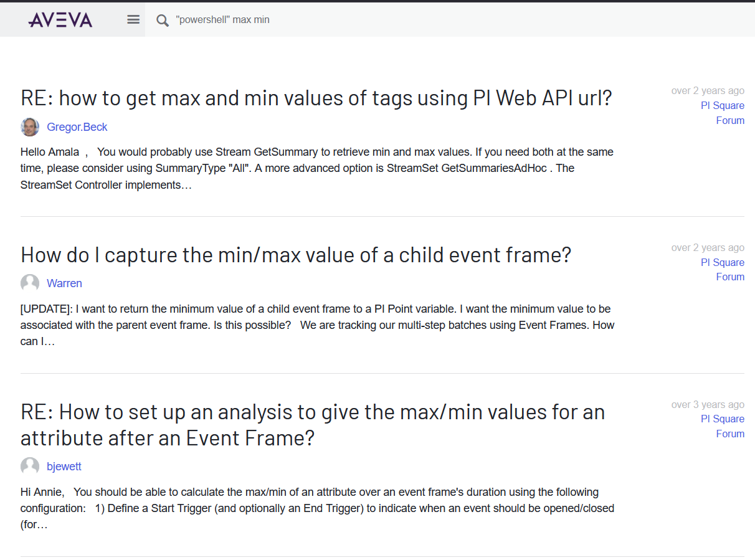Click Forum beside child event frame result
The width and height of the screenshot is (755, 560).
[x=730, y=277]
